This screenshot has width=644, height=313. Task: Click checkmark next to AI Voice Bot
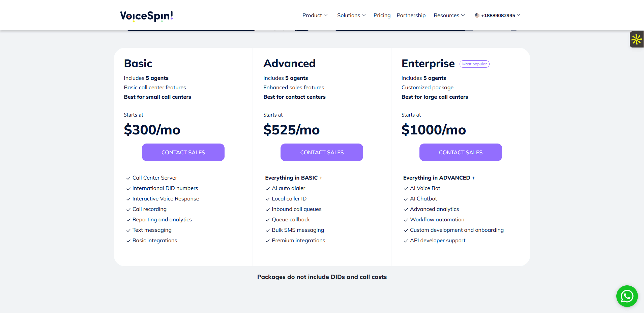[406, 189]
